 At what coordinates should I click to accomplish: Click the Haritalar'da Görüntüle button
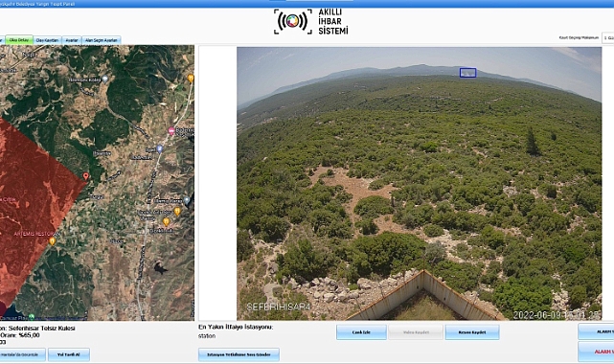pyautogui.click(x=22, y=354)
